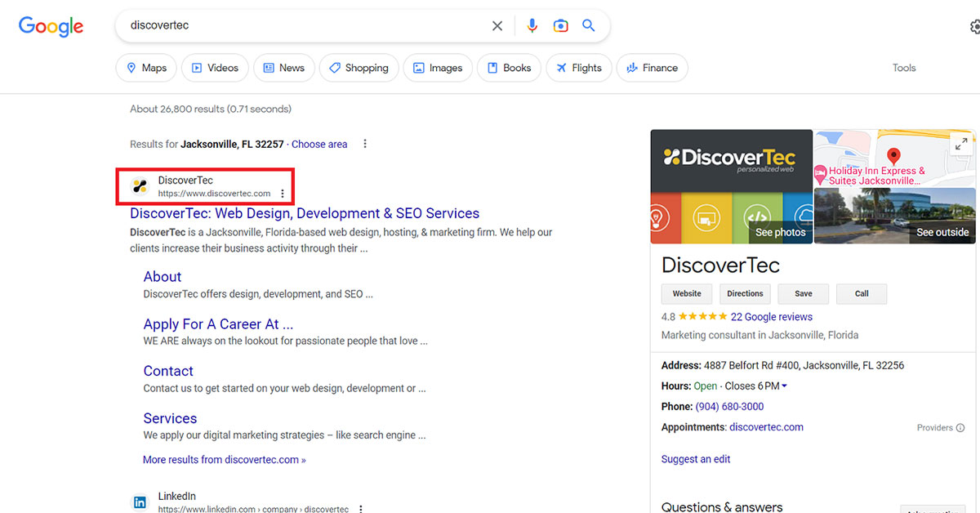Screen dimensions: 980x513
Task: Submit the search with the magnifier icon
Action: (x=589, y=26)
